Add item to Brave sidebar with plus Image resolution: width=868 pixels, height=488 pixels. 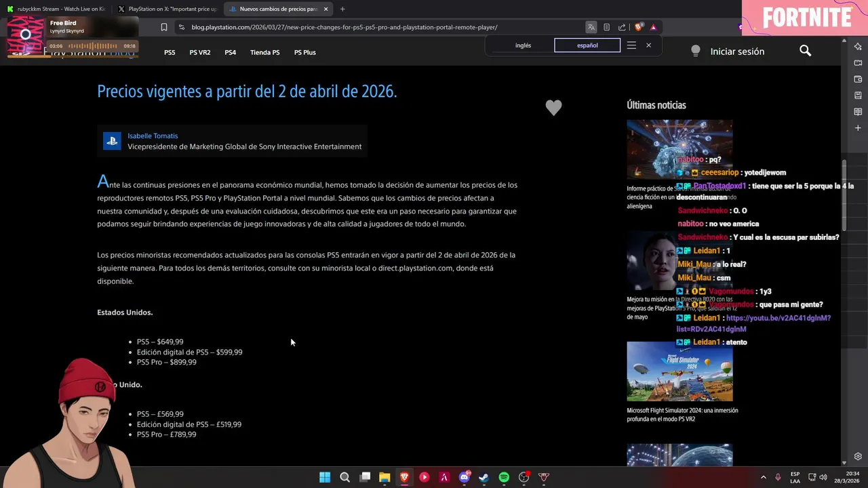click(858, 127)
